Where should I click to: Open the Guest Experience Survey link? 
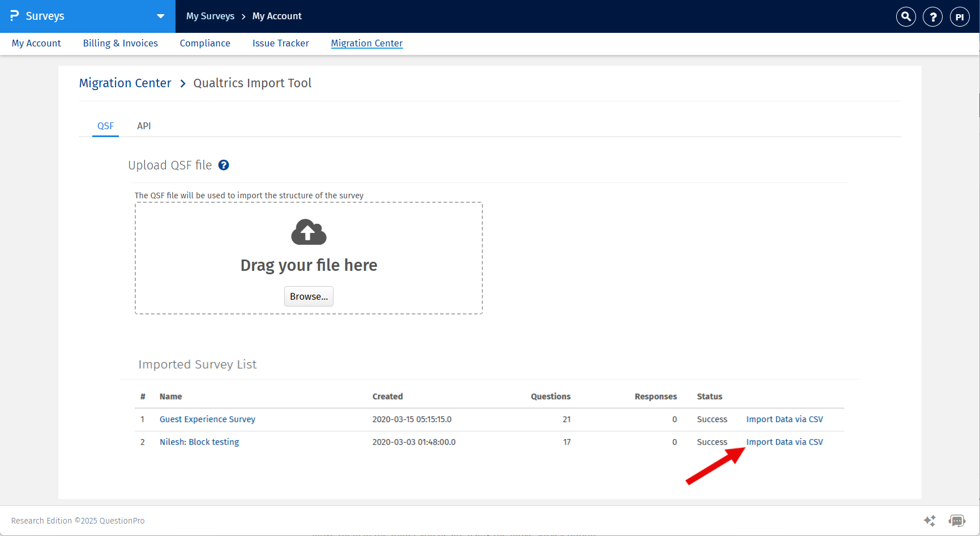(207, 419)
